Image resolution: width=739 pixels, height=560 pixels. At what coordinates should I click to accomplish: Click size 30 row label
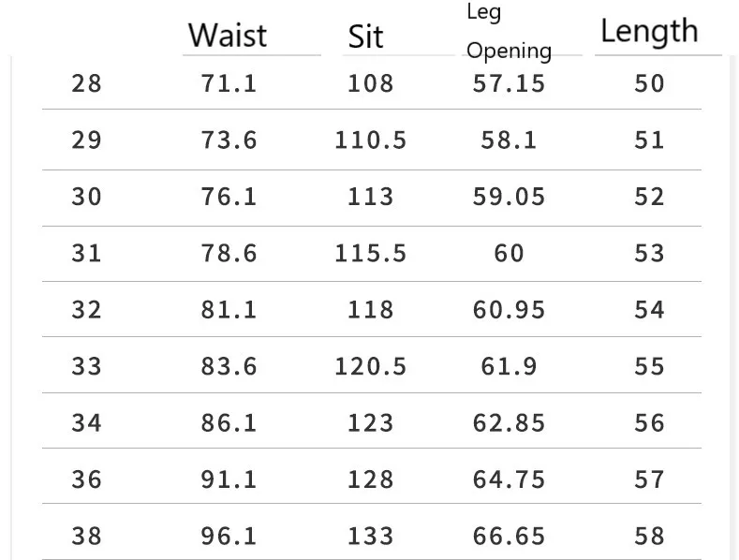(87, 197)
